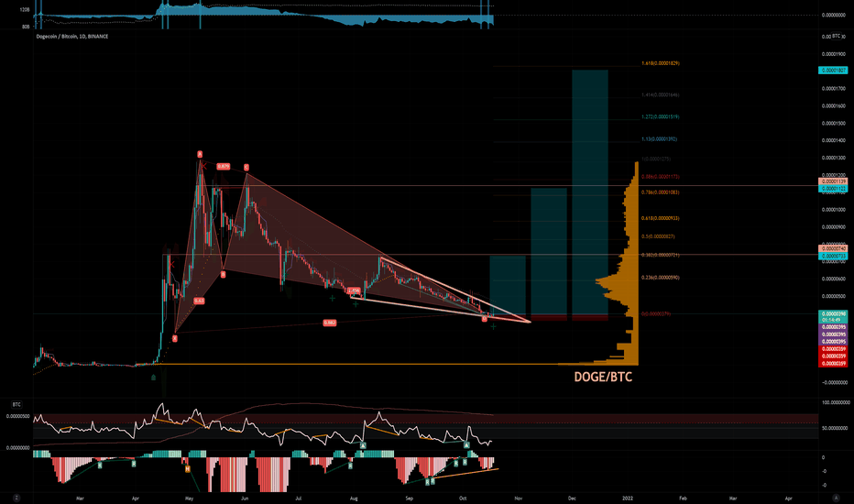Toggle the A auto-scale icon
This screenshot has width=854, height=504.
(x=836, y=498)
